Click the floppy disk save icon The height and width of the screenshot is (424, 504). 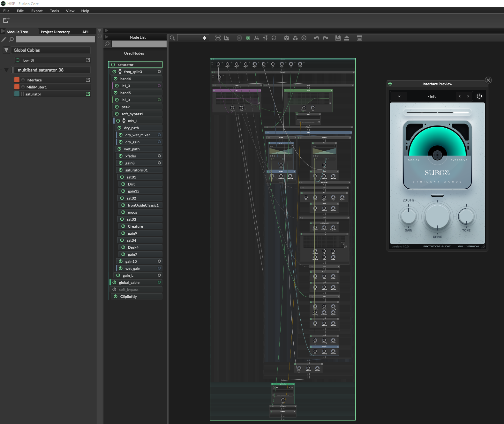tap(338, 38)
